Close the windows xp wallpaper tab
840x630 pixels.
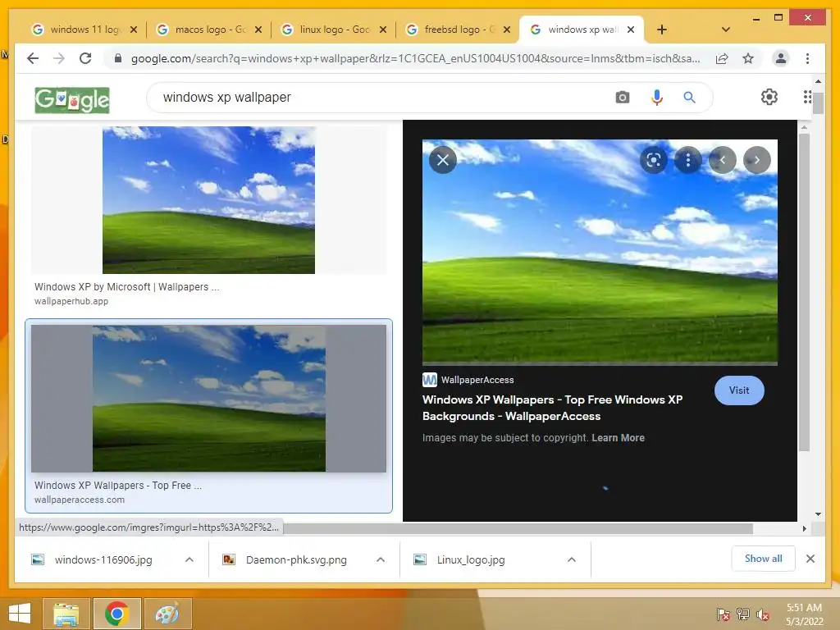631,30
